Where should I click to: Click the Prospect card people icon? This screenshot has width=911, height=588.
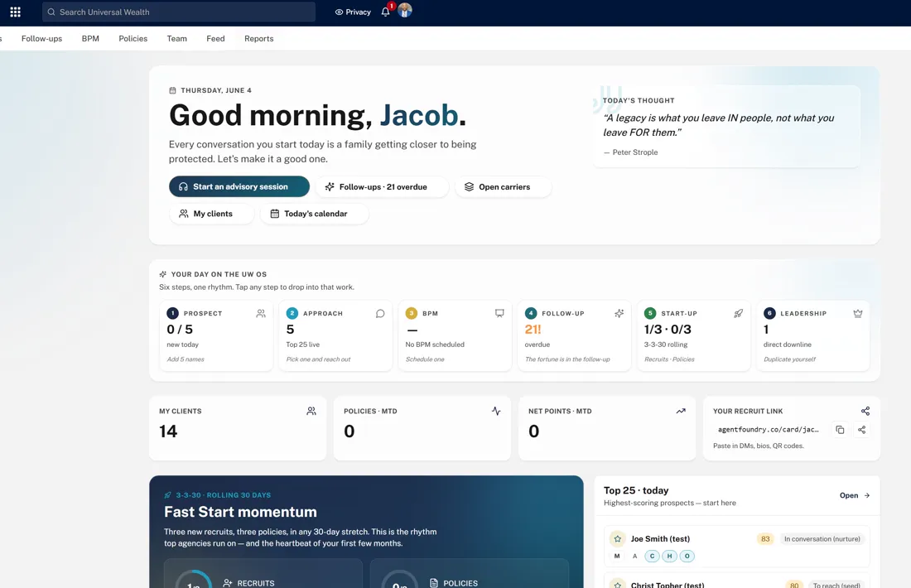click(261, 313)
